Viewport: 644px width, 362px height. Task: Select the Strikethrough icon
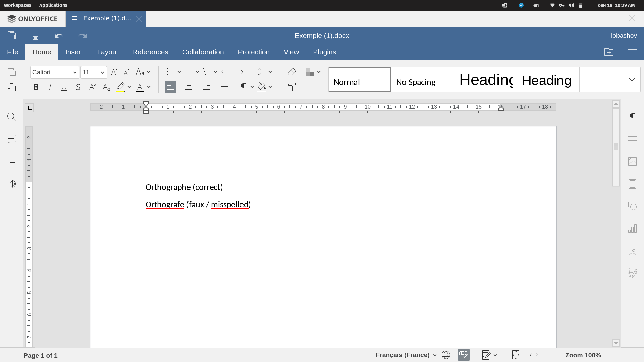click(x=78, y=87)
